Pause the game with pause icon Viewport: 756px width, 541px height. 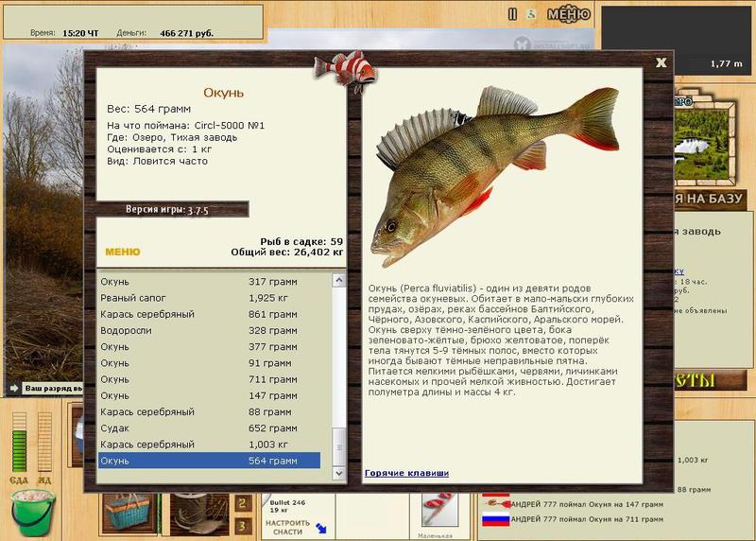pos(512,14)
